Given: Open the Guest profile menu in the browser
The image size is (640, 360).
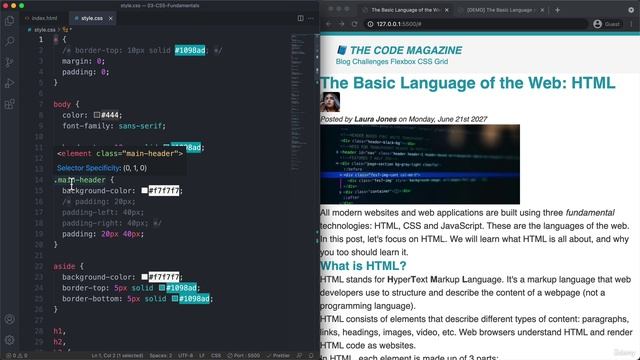Looking at the screenshot, I should 607,24.
